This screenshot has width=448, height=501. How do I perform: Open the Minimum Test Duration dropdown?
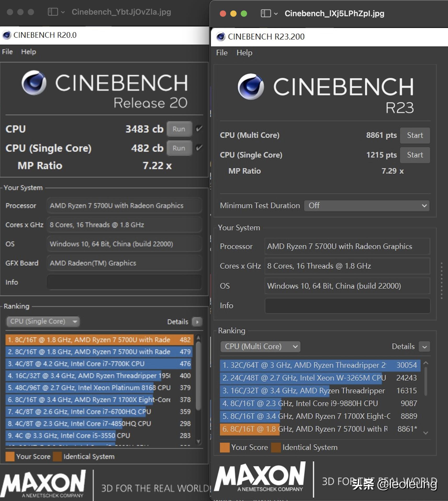tap(366, 206)
